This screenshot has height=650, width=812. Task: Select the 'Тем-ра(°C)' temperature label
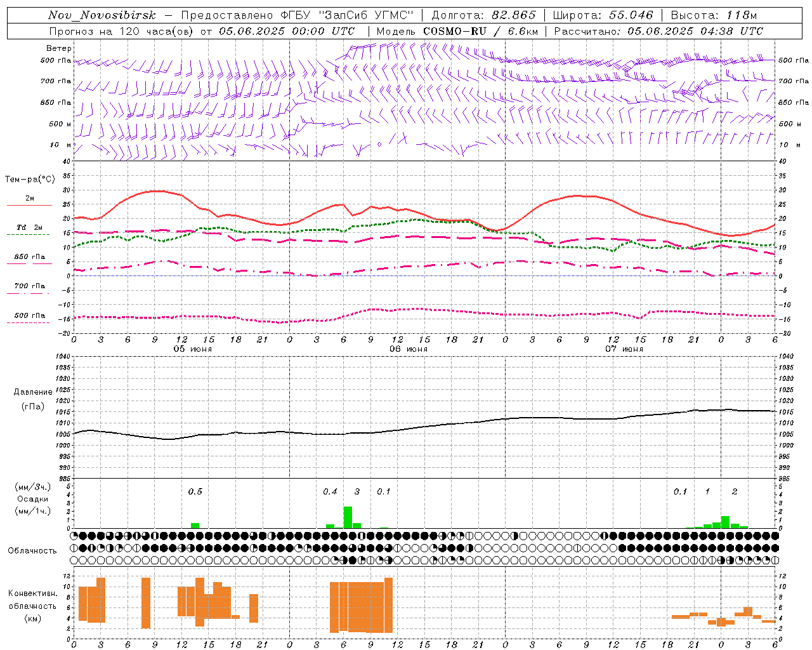coord(30,180)
